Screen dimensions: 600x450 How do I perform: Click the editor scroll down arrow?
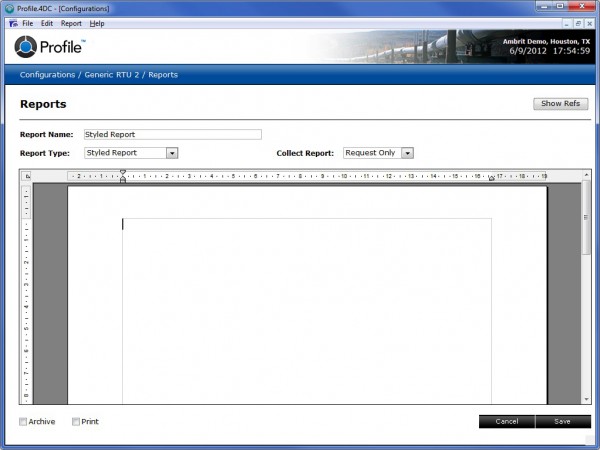(x=586, y=399)
